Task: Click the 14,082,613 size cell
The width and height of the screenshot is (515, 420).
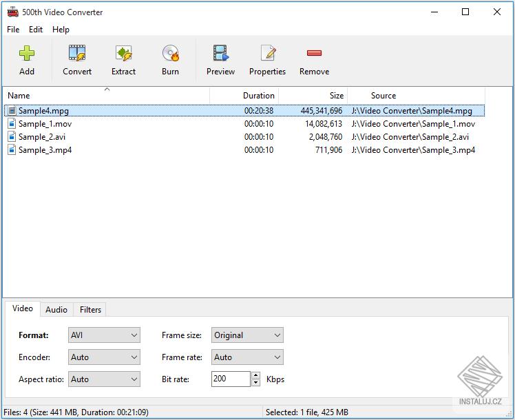Action: [x=324, y=124]
